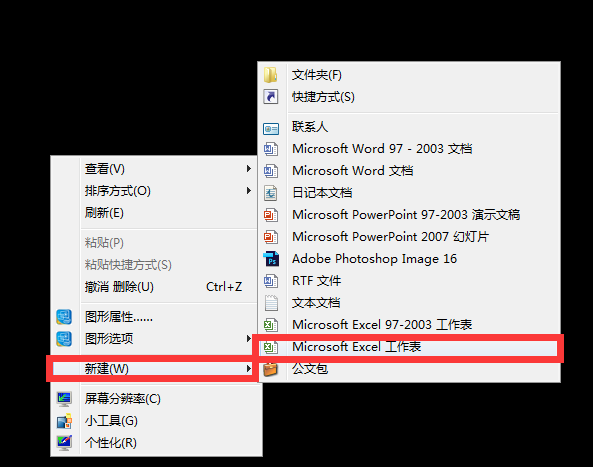Open the 排序方式(O) menu entry
Viewport: 593px width, 467px height.
[155, 191]
